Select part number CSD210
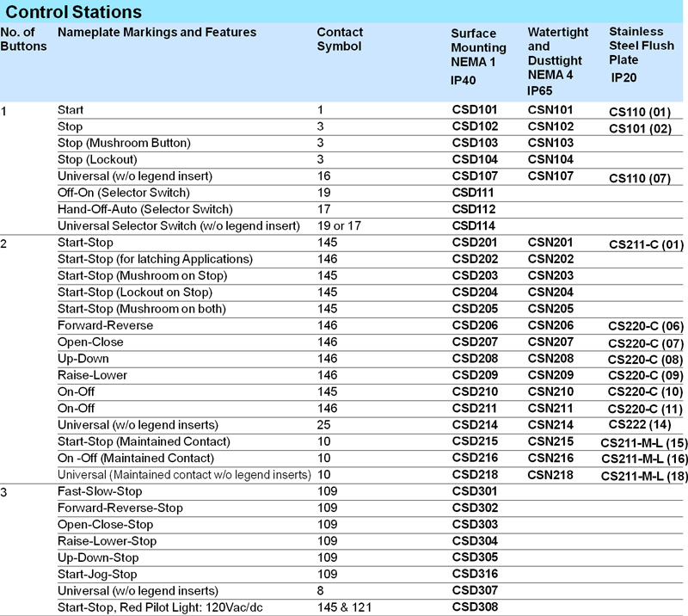This screenshot has width=688, height=616. [x=475, y=392]
